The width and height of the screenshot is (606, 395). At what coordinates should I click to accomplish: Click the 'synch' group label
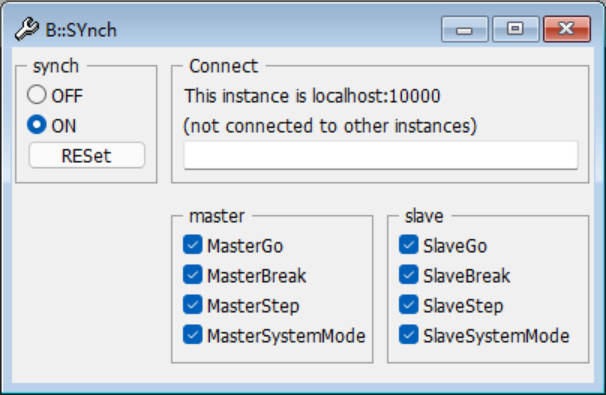[x=56, y=66]
